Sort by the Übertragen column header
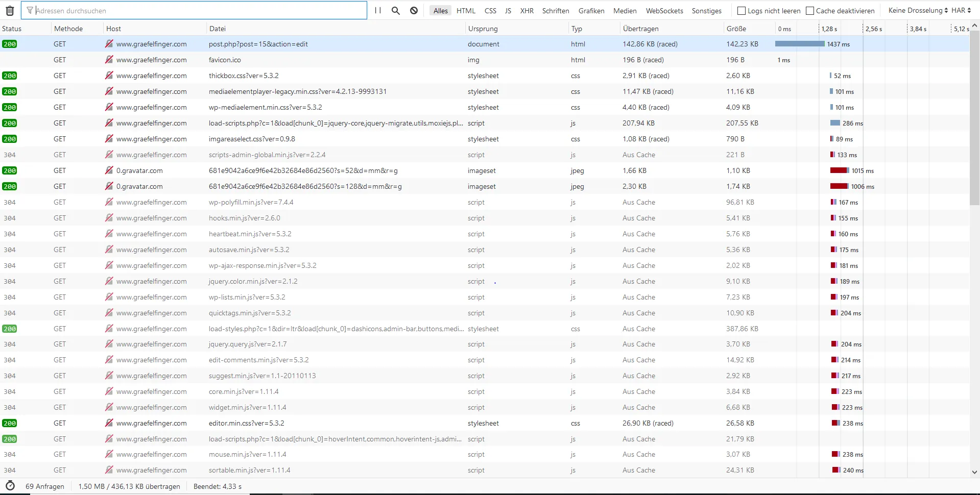This screenshot has width=980, height=495. click(x=672, y=29)
